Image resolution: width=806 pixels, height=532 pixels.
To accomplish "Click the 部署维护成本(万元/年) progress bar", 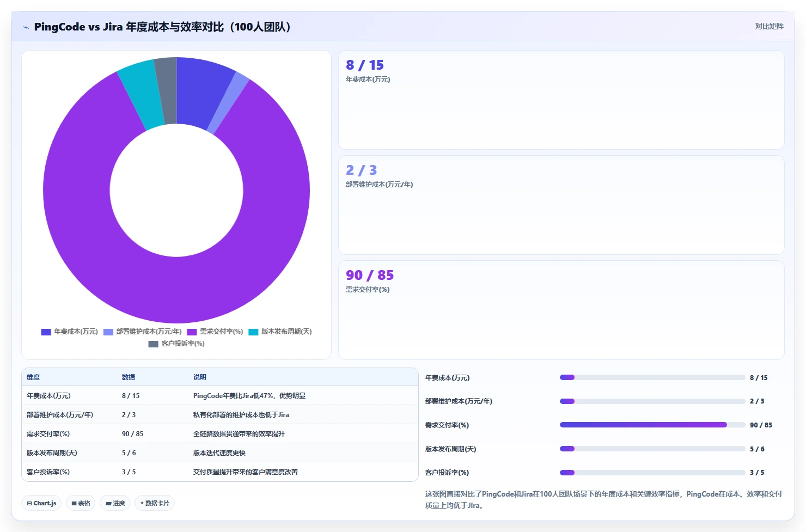I will point(652,401).
